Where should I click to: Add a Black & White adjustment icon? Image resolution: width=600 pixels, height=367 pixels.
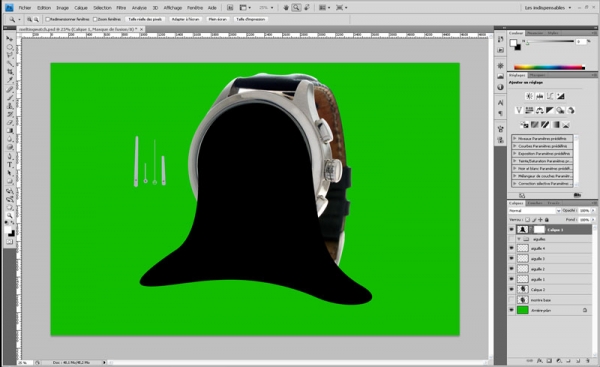pos(550,110)
